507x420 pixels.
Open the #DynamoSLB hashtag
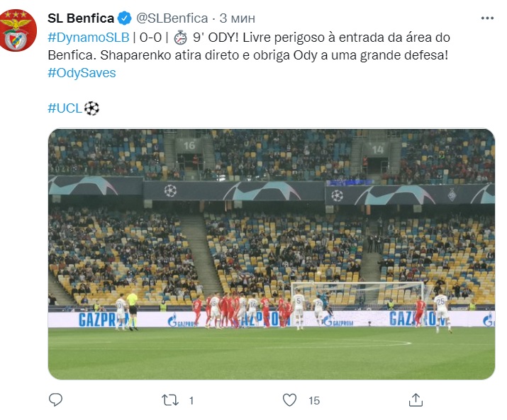tap(88, 37)
